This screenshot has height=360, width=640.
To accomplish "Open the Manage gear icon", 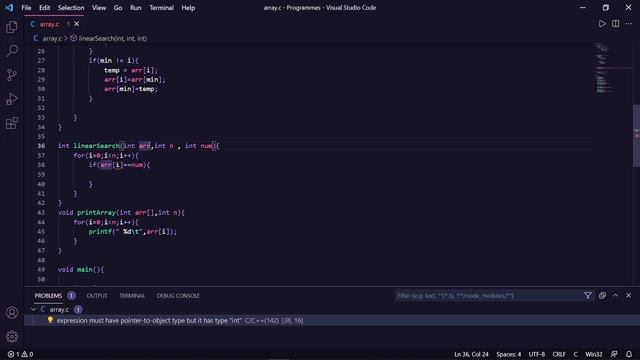I will [x=12, y=336].
